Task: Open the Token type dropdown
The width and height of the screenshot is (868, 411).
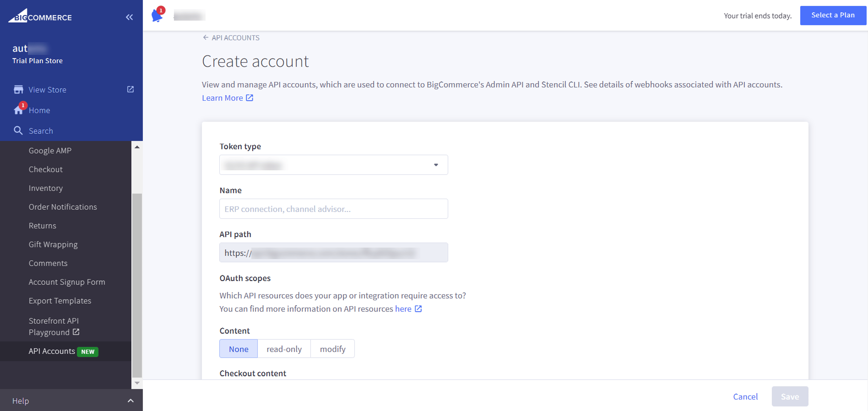Action: point(334,165)
